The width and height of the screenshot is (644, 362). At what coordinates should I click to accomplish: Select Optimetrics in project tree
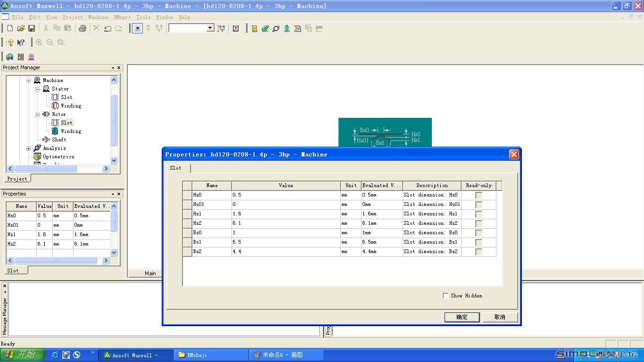pos(58,157)
